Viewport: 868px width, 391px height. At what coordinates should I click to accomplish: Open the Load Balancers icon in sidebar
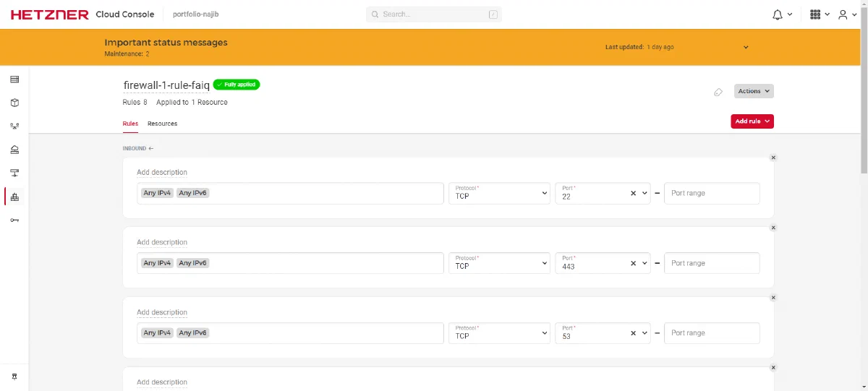click(14, 126)
